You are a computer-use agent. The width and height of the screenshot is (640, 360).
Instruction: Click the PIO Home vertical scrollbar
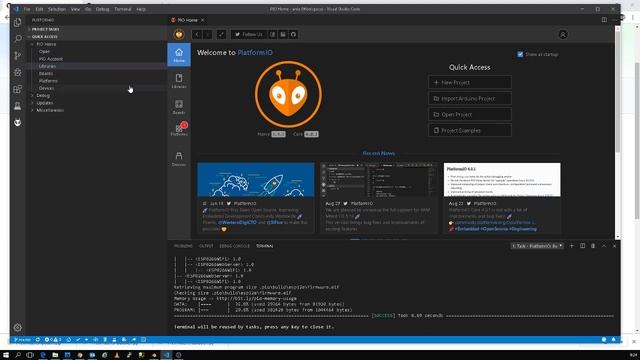pos(618,90)
